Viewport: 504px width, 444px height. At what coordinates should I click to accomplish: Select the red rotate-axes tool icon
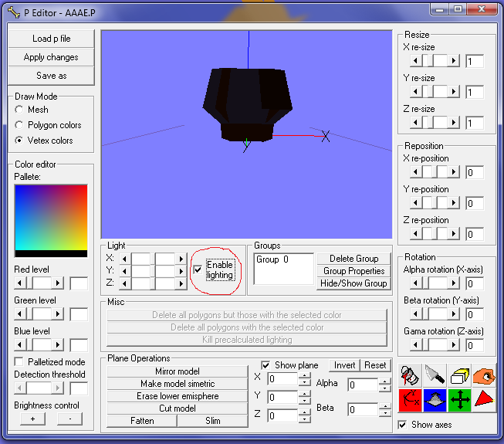pyautogui.click(x=410, y=400)
